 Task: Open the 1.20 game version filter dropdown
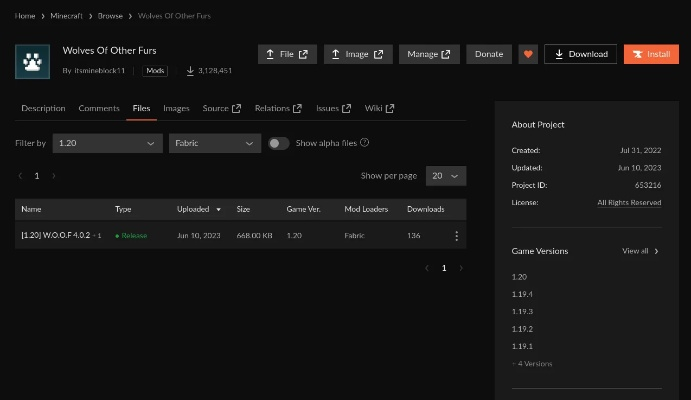107,143
